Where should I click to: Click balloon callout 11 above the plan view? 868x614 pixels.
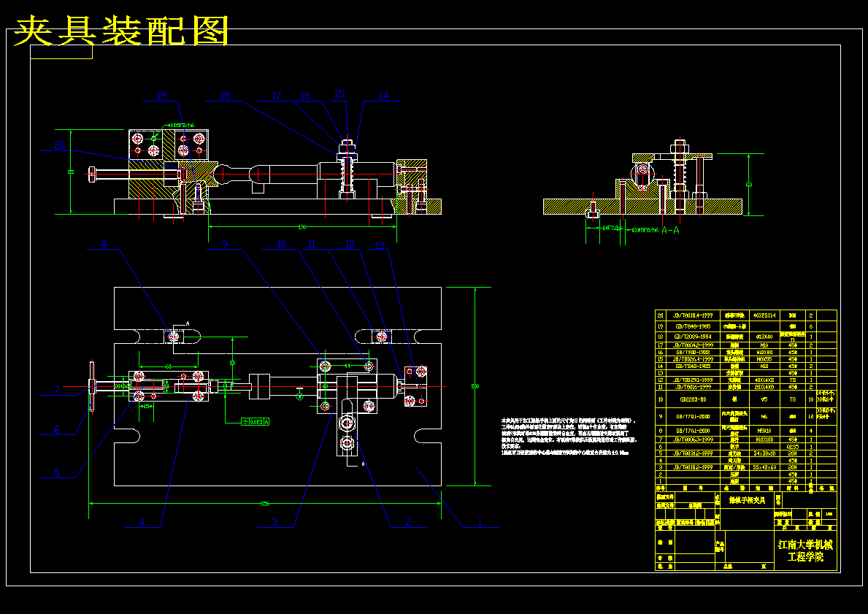[x=312, y=244]
